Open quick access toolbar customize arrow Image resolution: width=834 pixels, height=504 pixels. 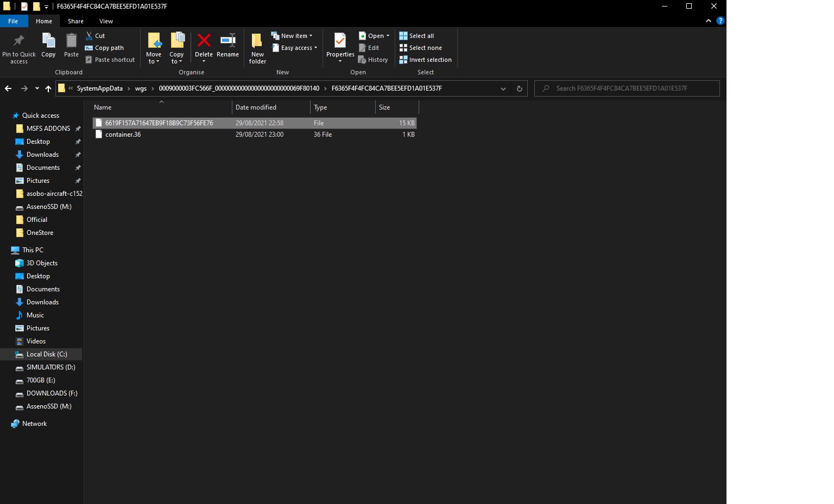(46, 7)
